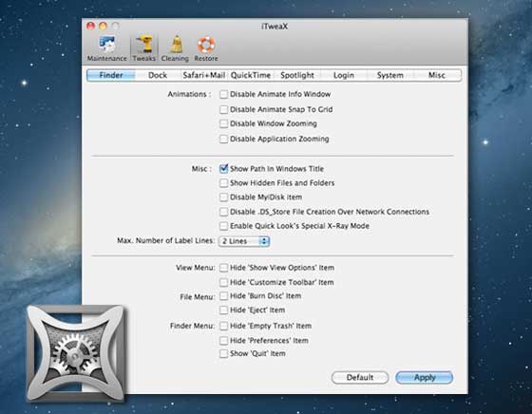Screen dimensions: 532x414
Task: Open Max Number of Label Lines dropdown
Action: coord(244,241)
